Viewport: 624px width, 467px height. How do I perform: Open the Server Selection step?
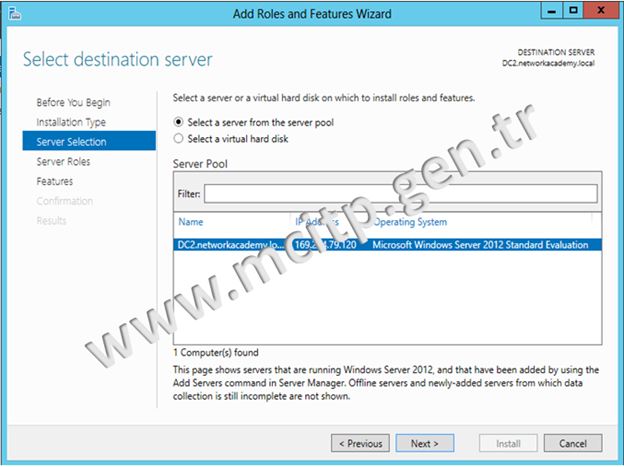[89, 141]
